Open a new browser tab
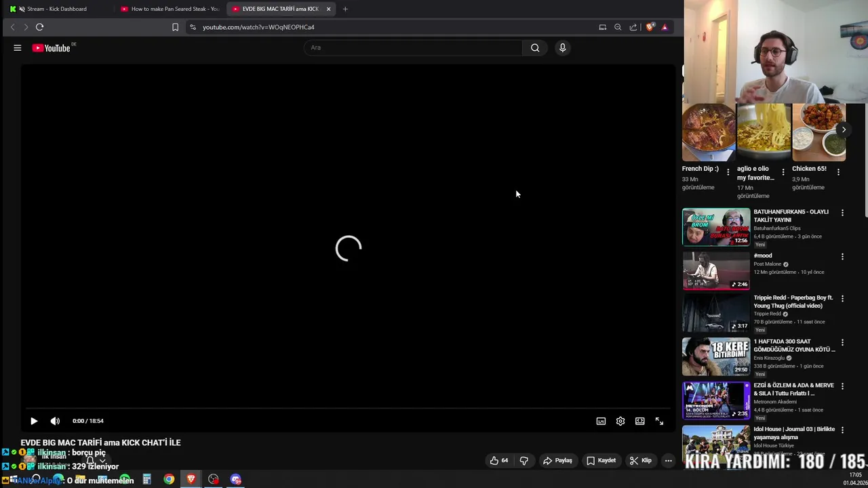 (x=345, y=9)
